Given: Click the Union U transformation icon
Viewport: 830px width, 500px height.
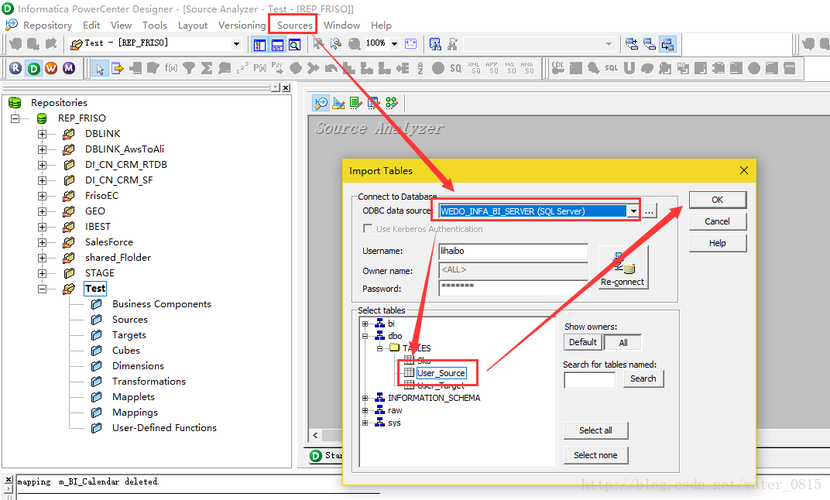Looking at the screenshot, I should click(629, 68).
